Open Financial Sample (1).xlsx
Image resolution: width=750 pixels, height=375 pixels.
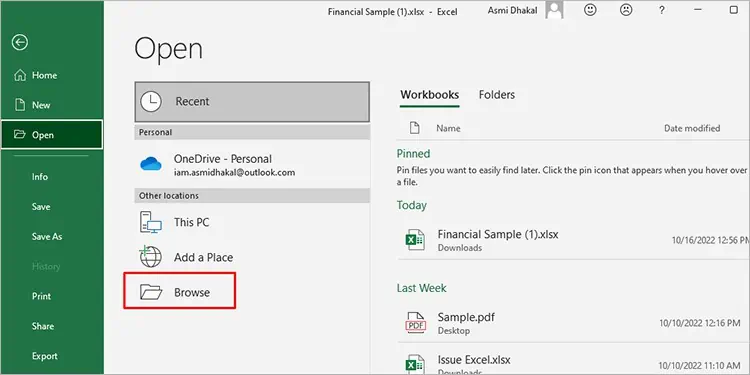[x=573, y=240]
